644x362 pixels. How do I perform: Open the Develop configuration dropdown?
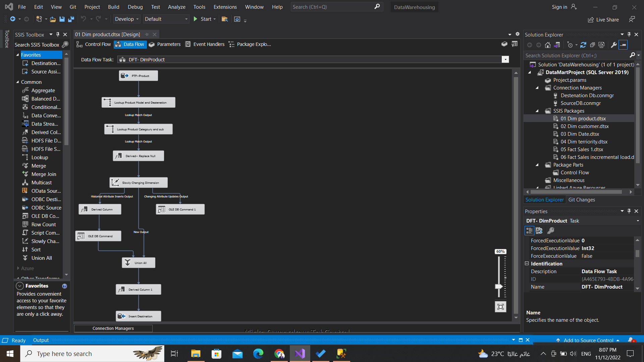pos(126,19)
